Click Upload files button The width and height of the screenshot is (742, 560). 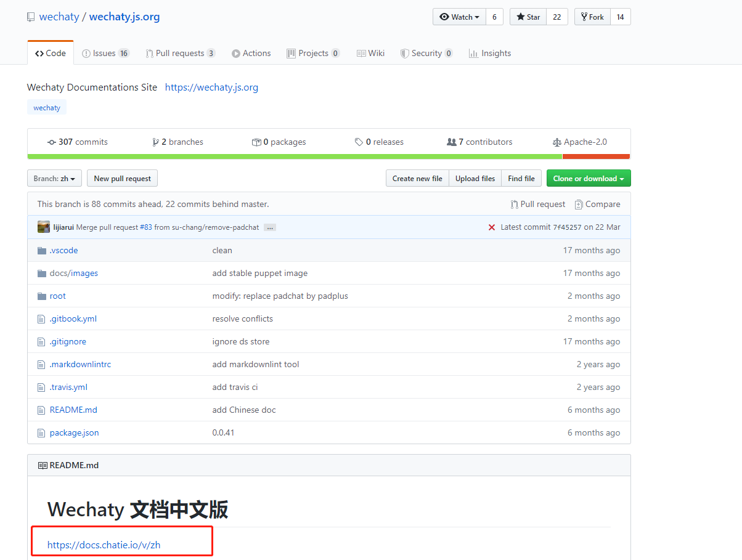475,179
